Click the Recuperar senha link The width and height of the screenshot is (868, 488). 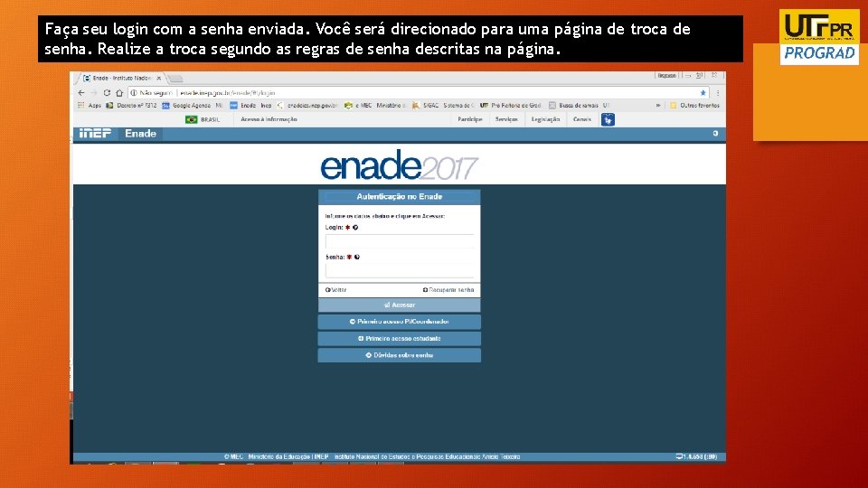448,290
